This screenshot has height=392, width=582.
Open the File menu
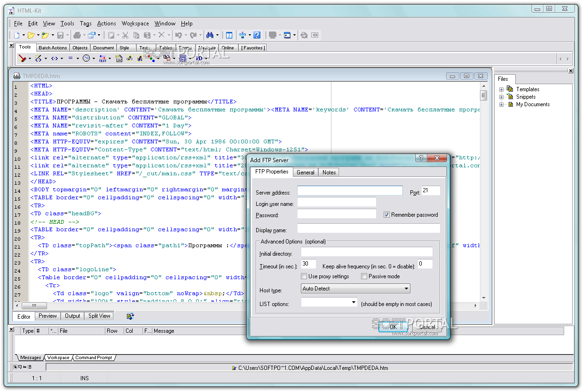[18, 24]
